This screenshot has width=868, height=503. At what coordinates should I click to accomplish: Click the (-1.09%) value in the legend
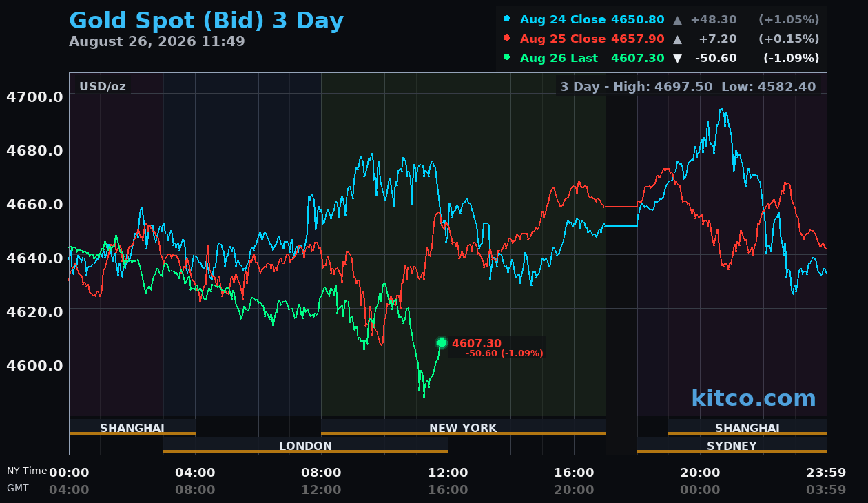tap(791, 59)
